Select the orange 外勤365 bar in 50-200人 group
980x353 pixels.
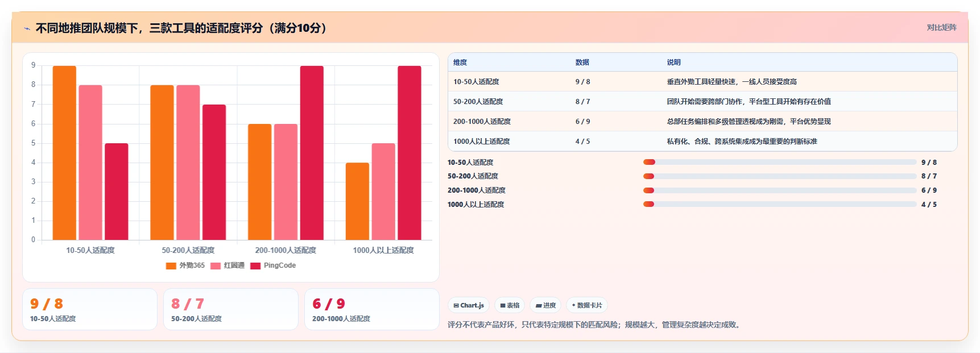pyautogui.click(x=162, y=163)
